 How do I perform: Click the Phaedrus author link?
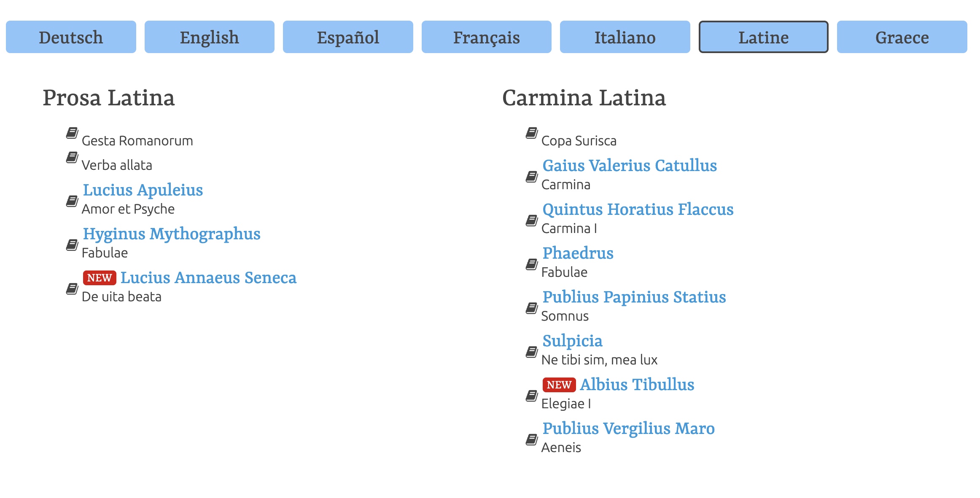[578, 253]
